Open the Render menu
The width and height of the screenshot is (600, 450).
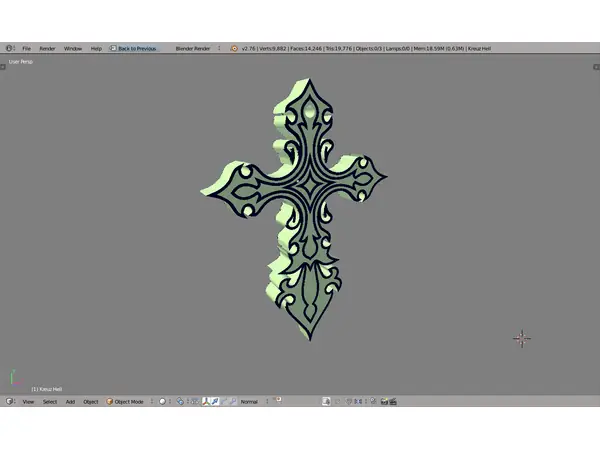[47, 49]
